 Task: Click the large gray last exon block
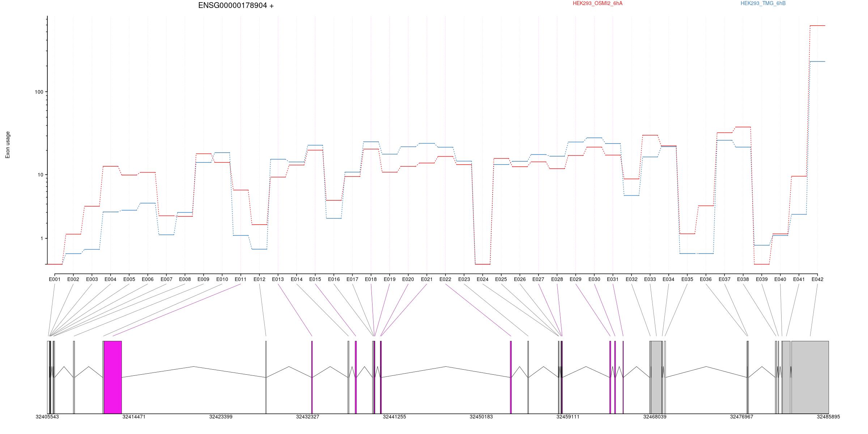click(x=810, y=377)
